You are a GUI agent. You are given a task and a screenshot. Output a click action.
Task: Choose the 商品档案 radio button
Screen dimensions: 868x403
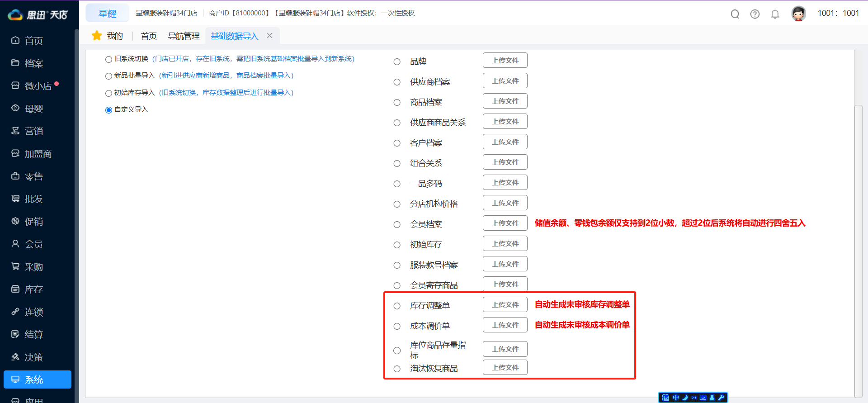397,103
